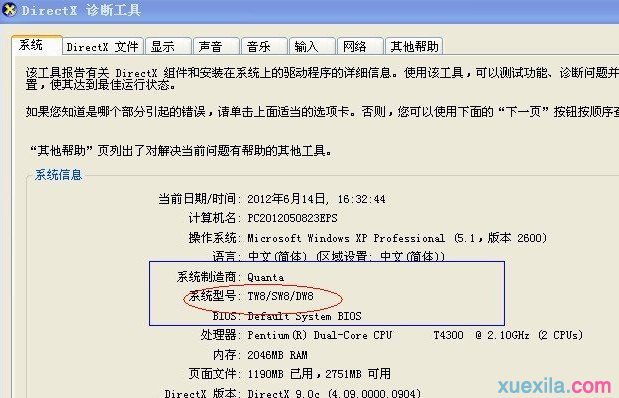Switch to the 输入 tab
Viewport: 619px width, 398px height.
pyautogui.click(x=312, y=47)
